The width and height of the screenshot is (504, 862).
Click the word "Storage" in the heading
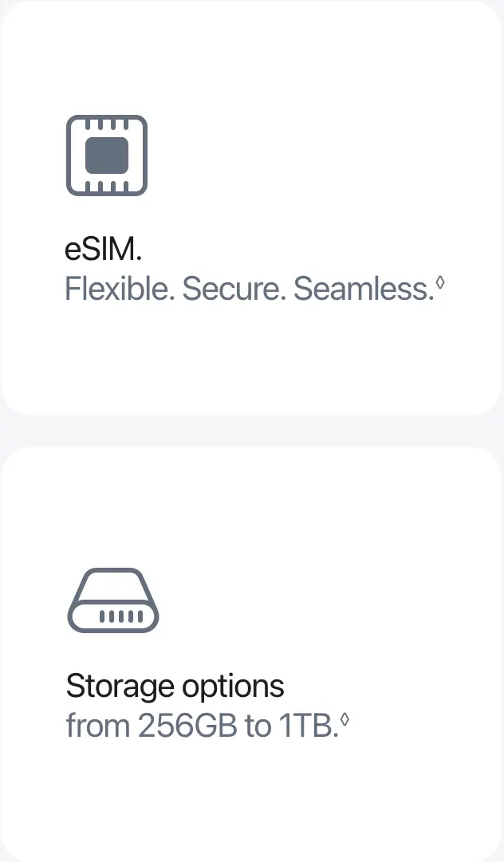click(120, 686)
